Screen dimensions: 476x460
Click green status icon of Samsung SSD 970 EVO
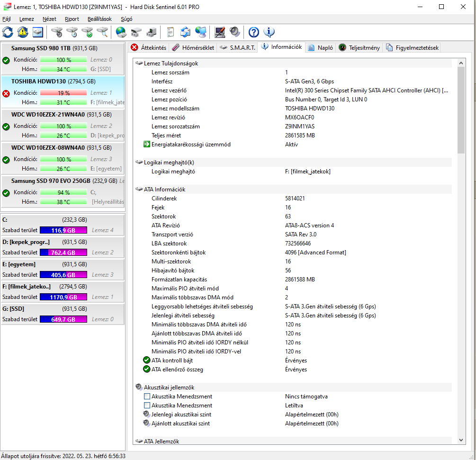(6, 193)
